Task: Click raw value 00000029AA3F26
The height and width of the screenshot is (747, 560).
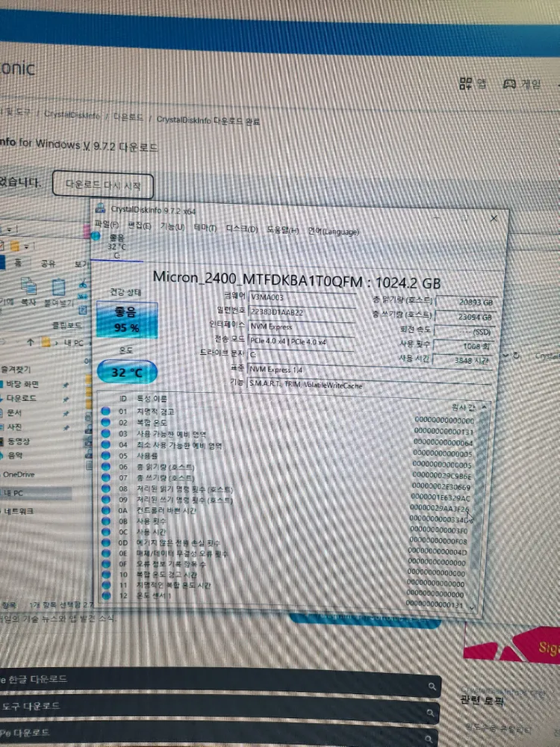Action: [439, 509]
